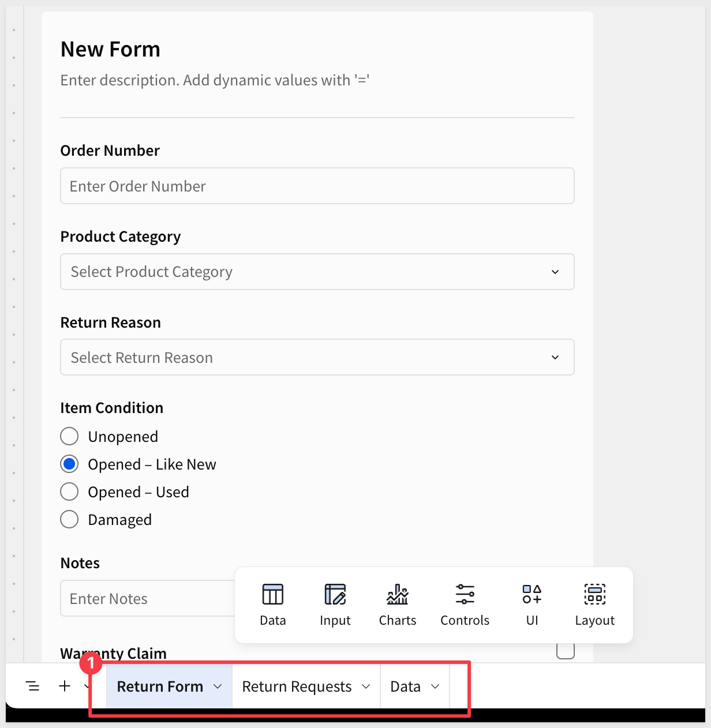The image size is (711, 728).
Task: Click the New Form title text
Action: (110, 50)
